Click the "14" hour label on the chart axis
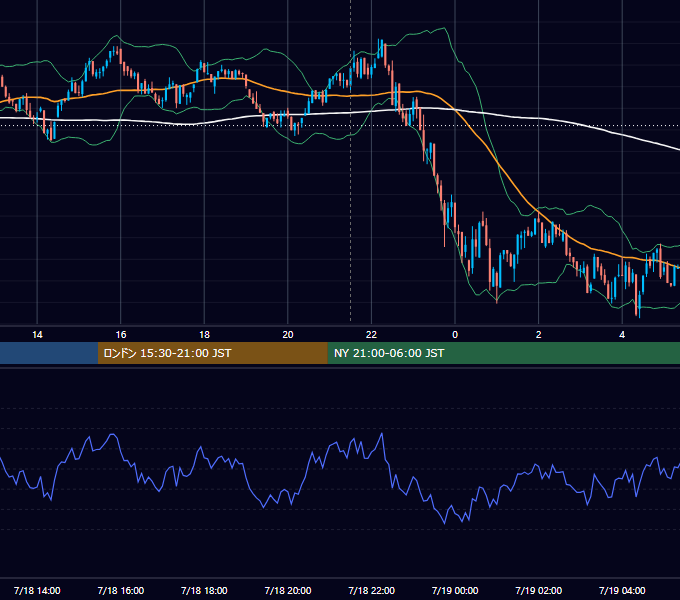680x600 pixels. pyautogui.click(x=37, y=335)
